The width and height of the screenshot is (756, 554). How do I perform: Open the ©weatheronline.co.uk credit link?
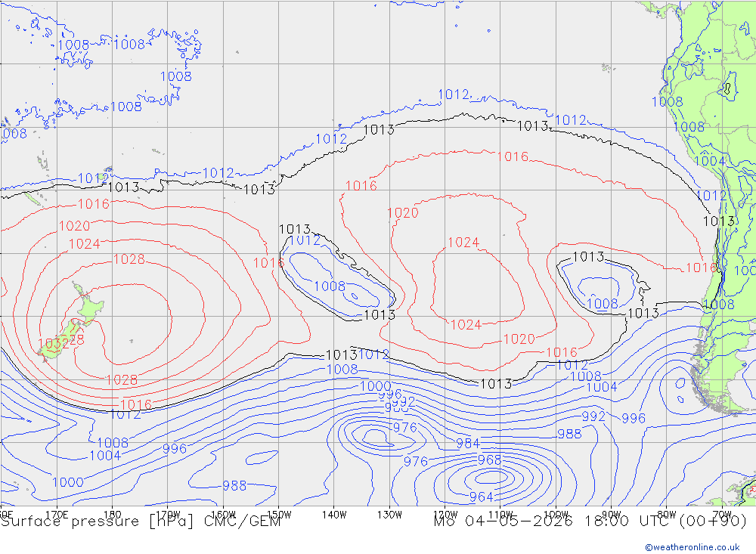point(692,547)
